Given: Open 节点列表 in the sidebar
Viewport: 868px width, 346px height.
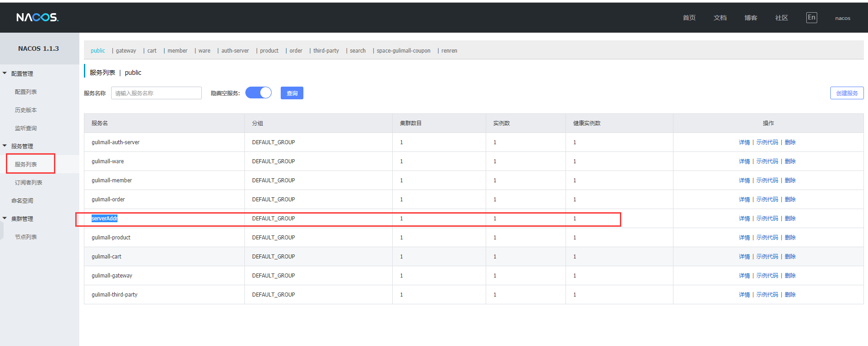Looking at the screenshot, I should coord(26,237).
